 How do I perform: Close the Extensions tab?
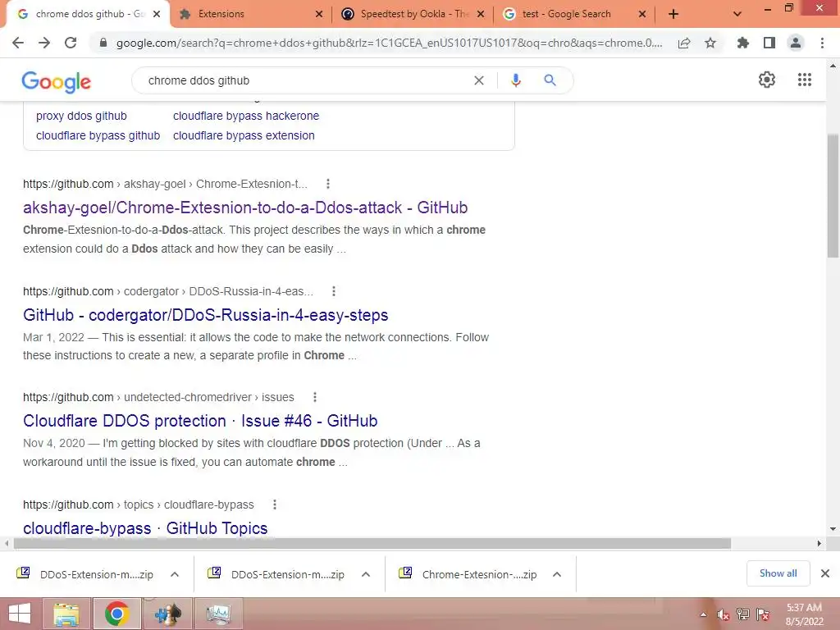[x=319, y=14]
